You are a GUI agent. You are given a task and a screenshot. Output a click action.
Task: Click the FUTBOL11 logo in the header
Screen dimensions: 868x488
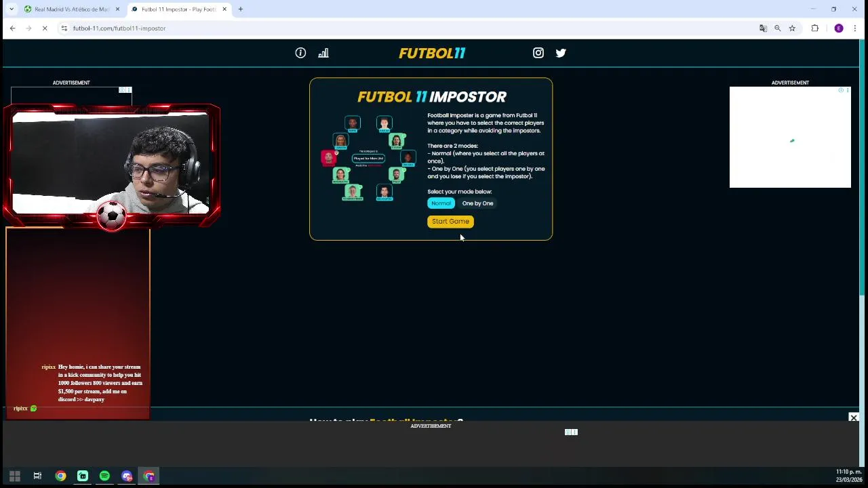point(432,53)
